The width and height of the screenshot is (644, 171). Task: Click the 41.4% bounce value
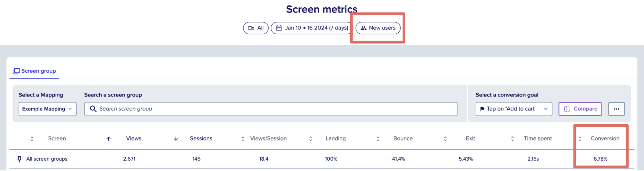point(399,159)
